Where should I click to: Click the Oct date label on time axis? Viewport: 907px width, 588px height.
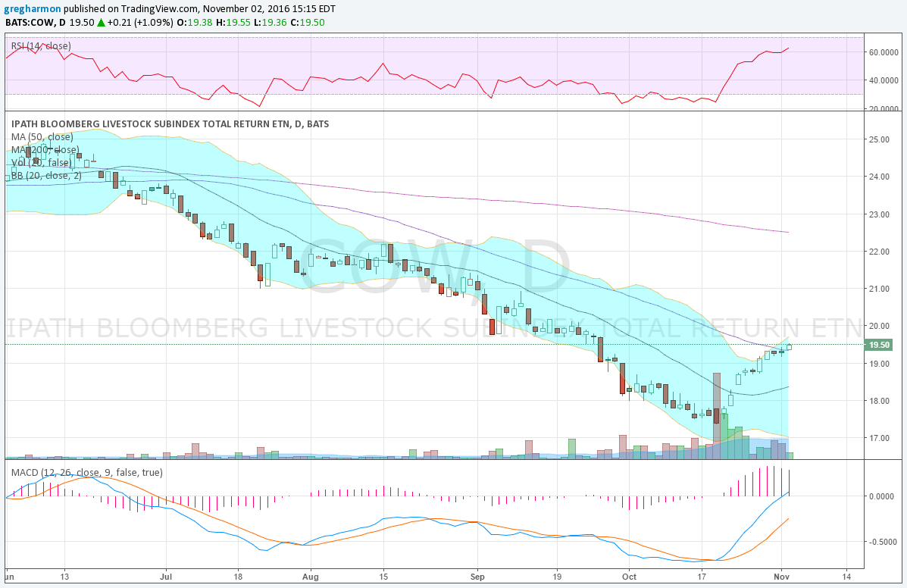point(630,577)
